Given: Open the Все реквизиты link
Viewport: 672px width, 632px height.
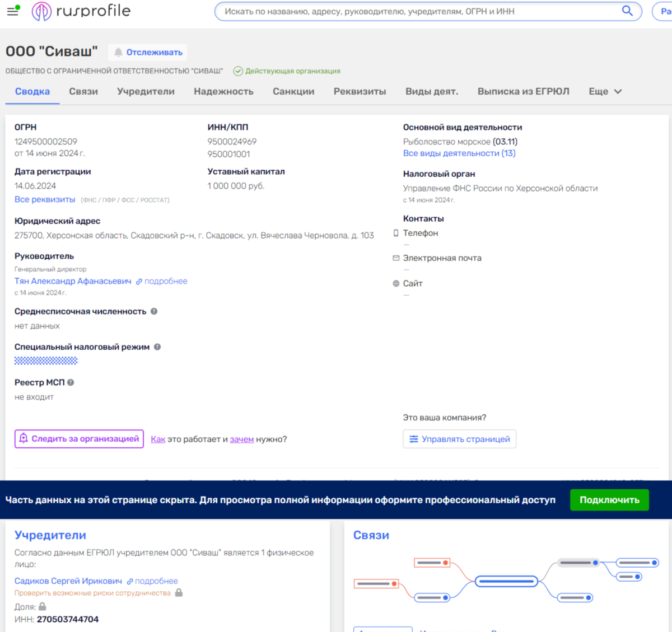Looking at the screenshot, I should [45, 199].
